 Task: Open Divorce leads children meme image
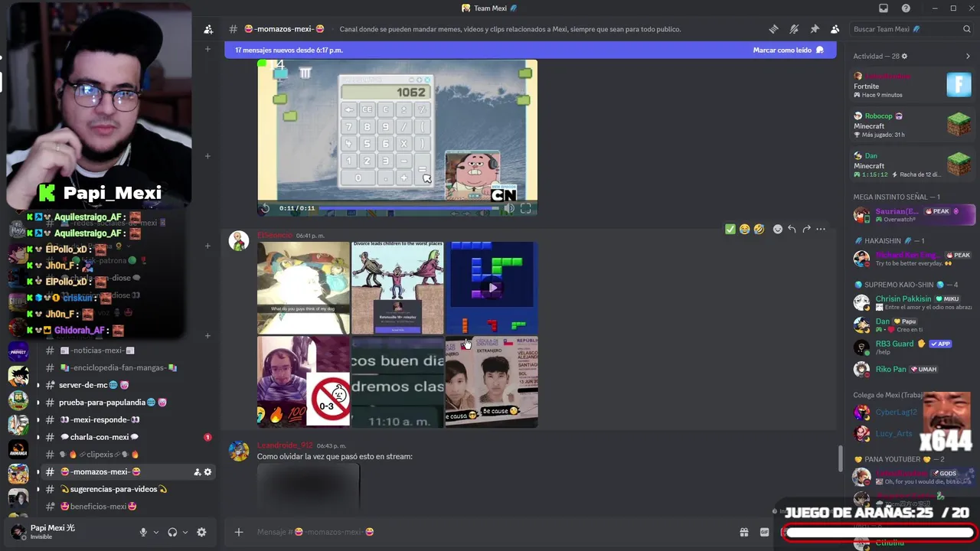click(x=397, y=288)
